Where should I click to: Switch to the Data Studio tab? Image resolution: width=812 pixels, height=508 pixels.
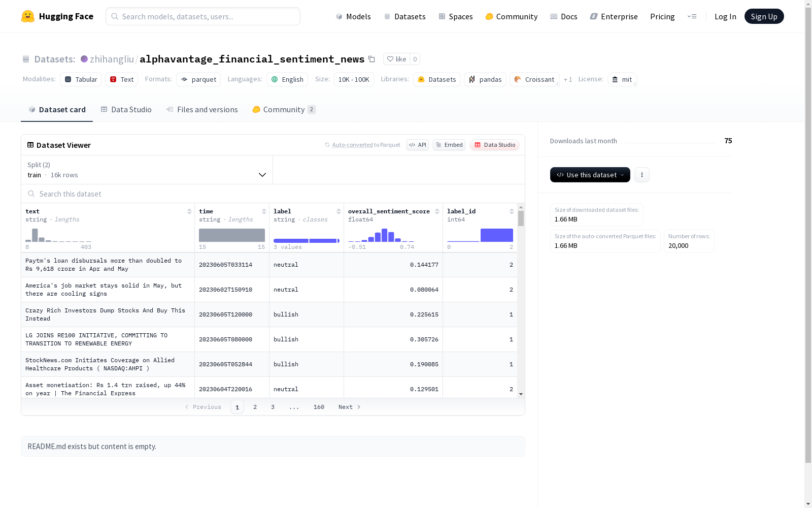point(126,110)
